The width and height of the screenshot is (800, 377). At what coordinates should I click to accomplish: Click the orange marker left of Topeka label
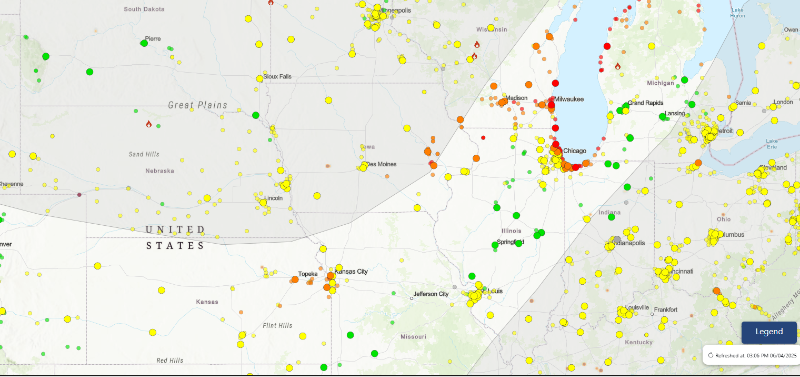click(295, 280)
